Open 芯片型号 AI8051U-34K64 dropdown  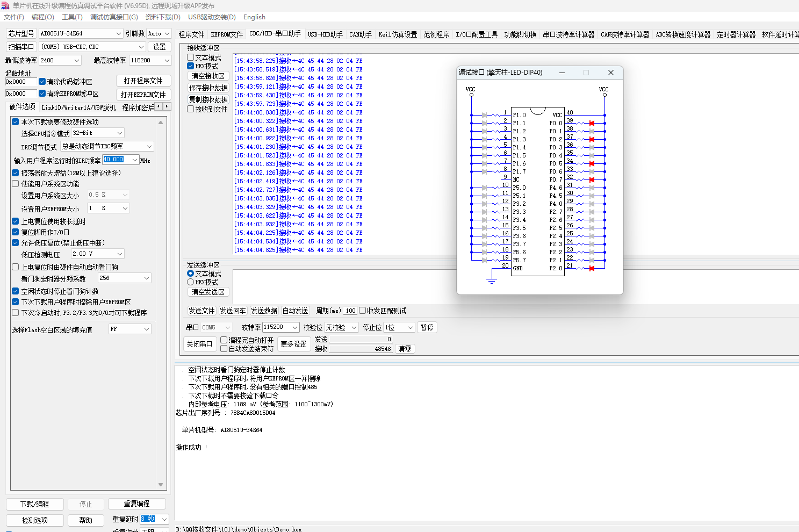pyautogui.click(x=81, y=33)
